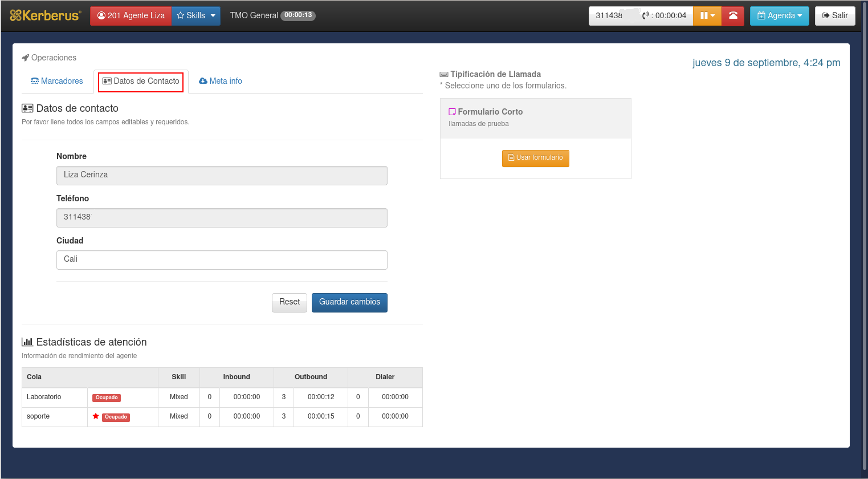868x479 pixels.
Task: Click the Salir logout button
Action: tap(835, 15)
